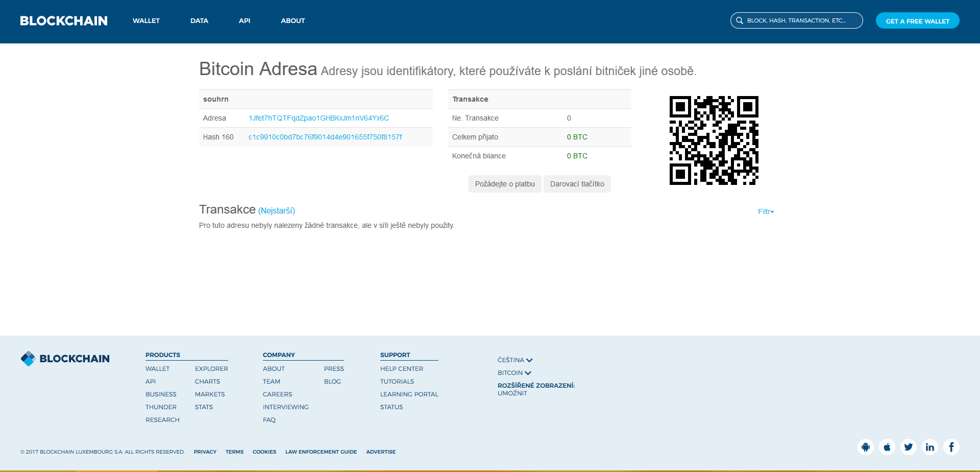Open footer Charts link
The image size is (980, 472).
(208, 382)
